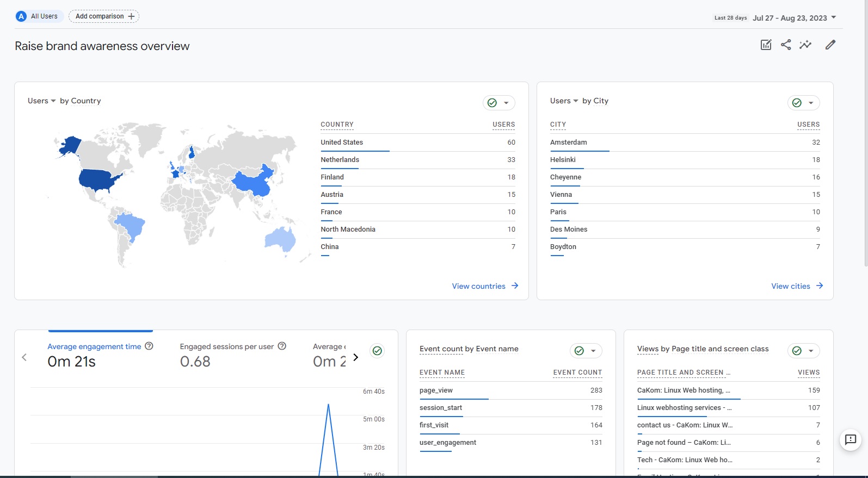
Task: Share this report icon
Action: click(786, 45)
